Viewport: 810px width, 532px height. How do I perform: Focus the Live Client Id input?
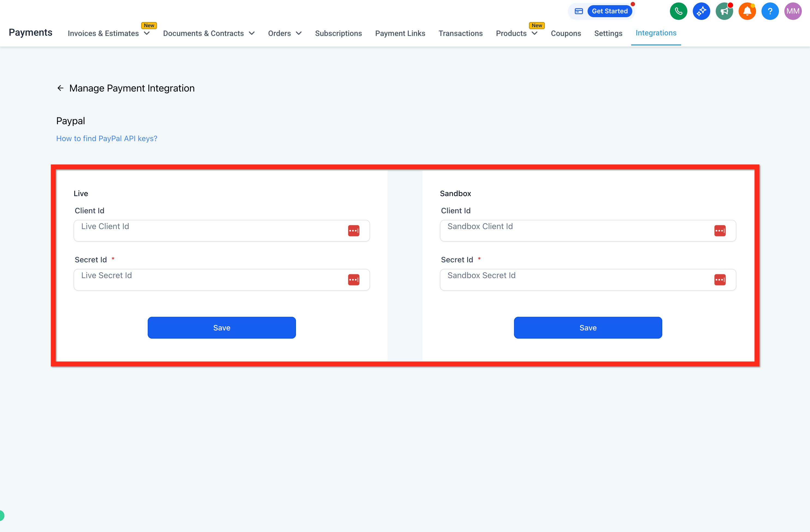pyautogui.click(x=222, y=231)
